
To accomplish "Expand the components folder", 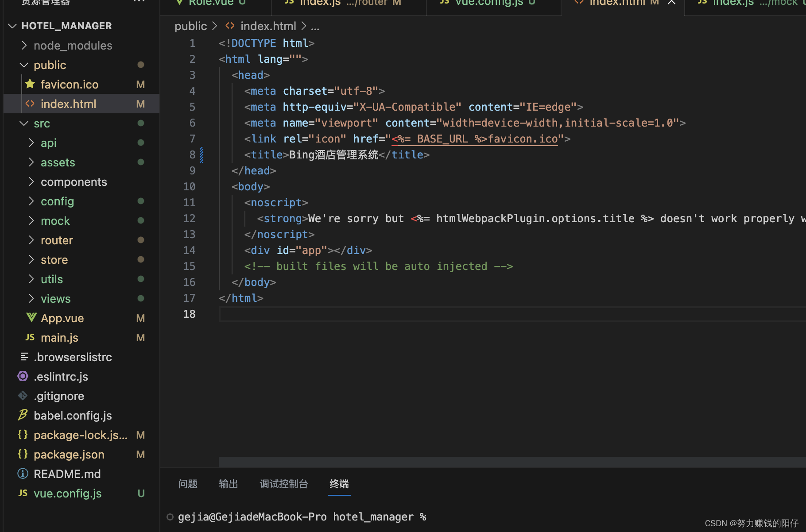I will click(x=31, y=181).
